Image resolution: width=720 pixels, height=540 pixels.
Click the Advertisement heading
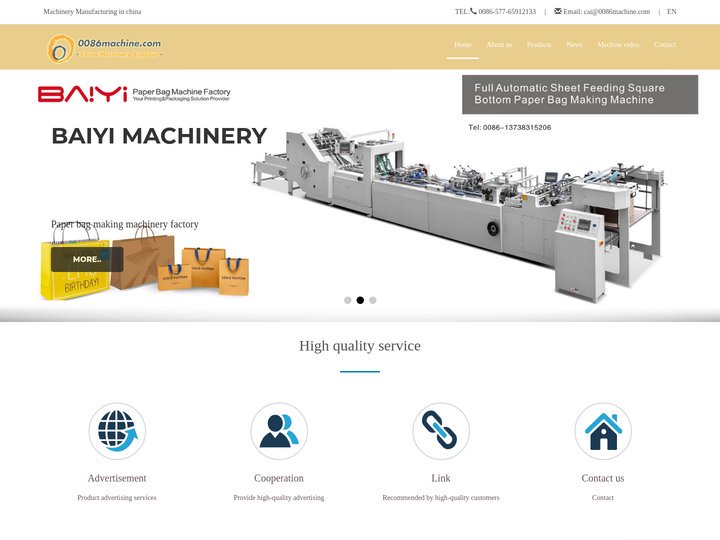click(x=117, y=478)
